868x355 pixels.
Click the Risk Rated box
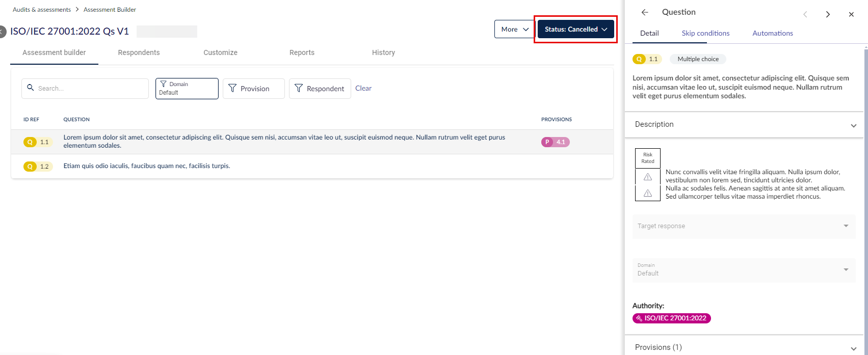(648, 158)
